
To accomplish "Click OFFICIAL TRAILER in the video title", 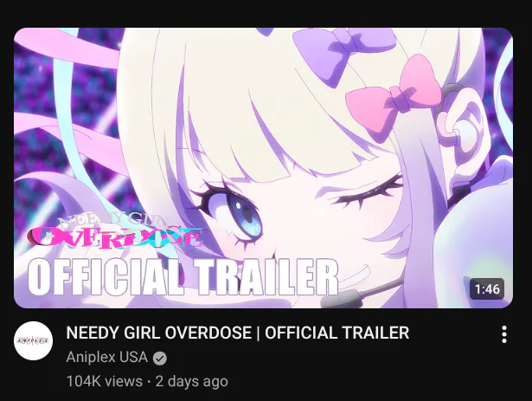I will pos(337,333).
